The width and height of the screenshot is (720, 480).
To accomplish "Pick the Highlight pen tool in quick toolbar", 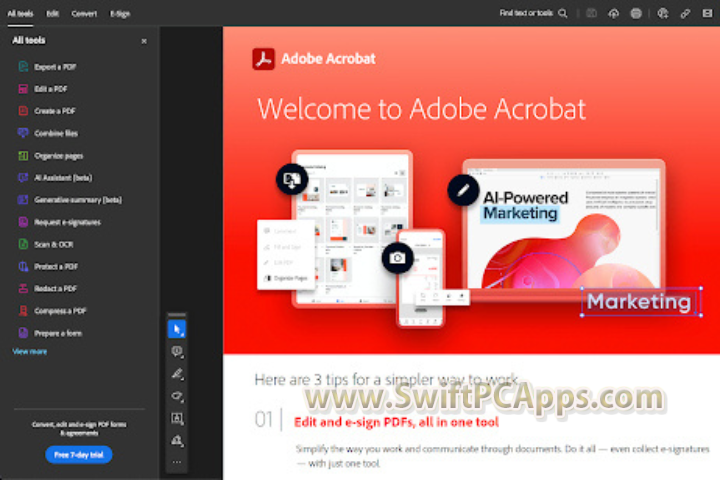I will tap(177, 374).
